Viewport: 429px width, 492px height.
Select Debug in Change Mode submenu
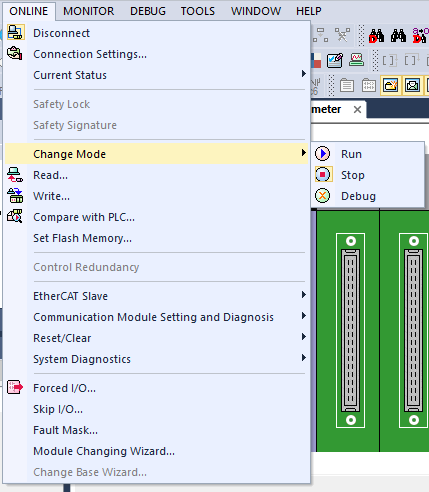tap(368, 196)
